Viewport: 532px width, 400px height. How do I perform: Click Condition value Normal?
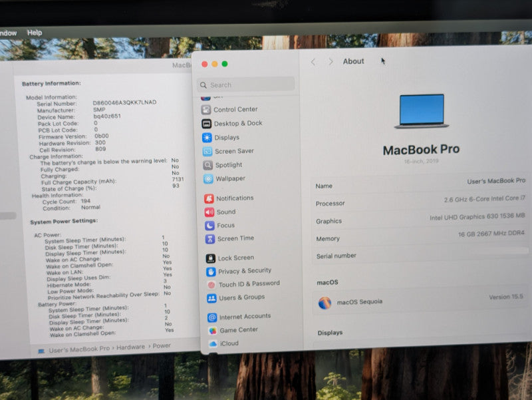coord(90,207)
